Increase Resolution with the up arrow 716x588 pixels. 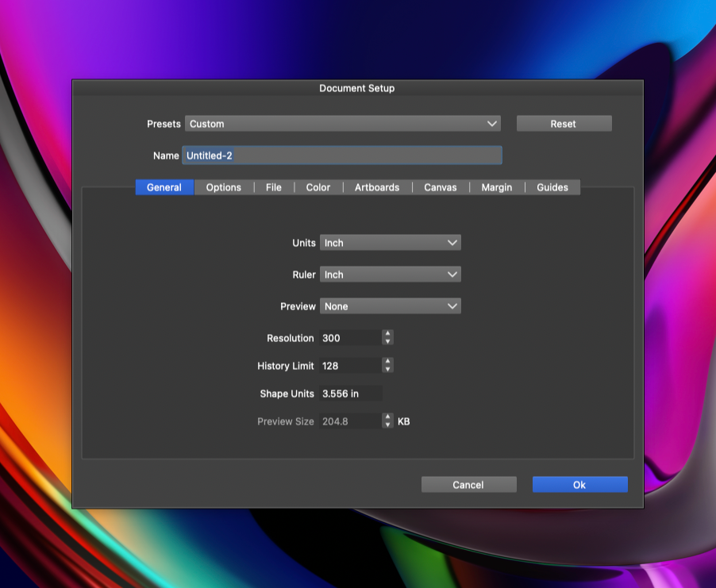[x=387, y=334]
